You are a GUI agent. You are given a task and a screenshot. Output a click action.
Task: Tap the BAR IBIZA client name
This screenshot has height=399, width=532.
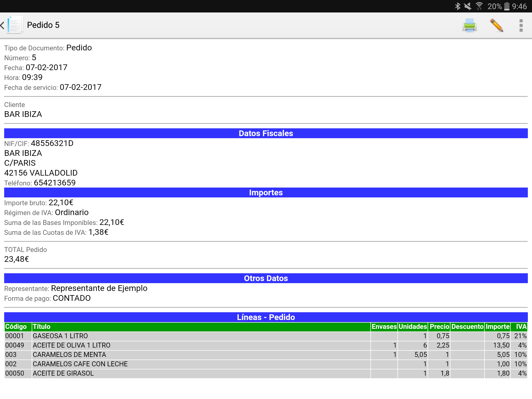23,114
